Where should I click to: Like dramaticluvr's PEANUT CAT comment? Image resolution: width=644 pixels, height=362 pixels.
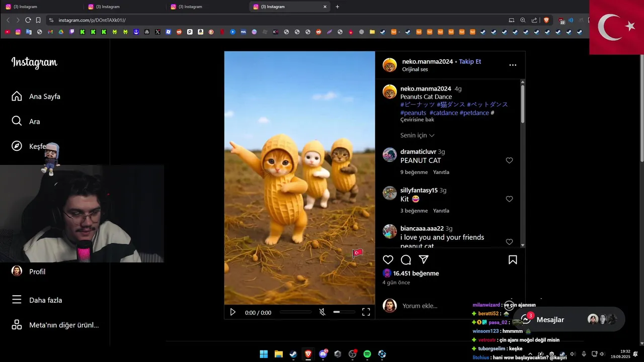[x=509, y=160]
